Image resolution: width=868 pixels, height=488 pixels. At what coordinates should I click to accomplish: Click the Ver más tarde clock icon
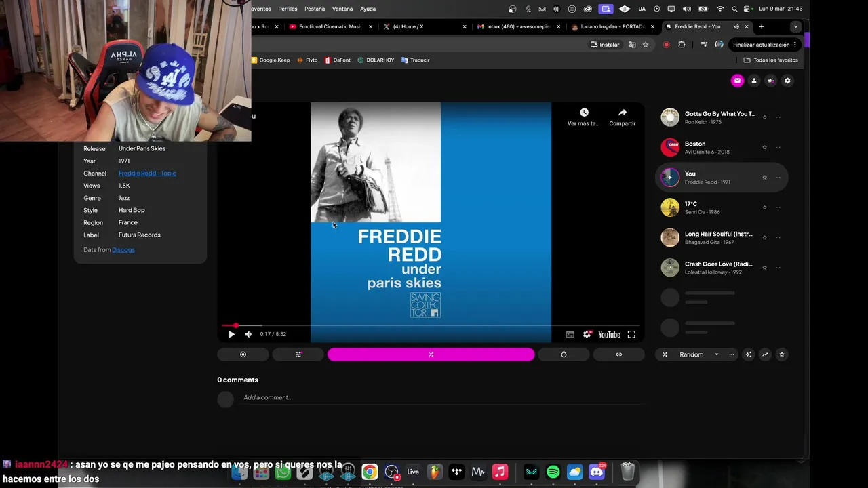(x=584, y=113)
